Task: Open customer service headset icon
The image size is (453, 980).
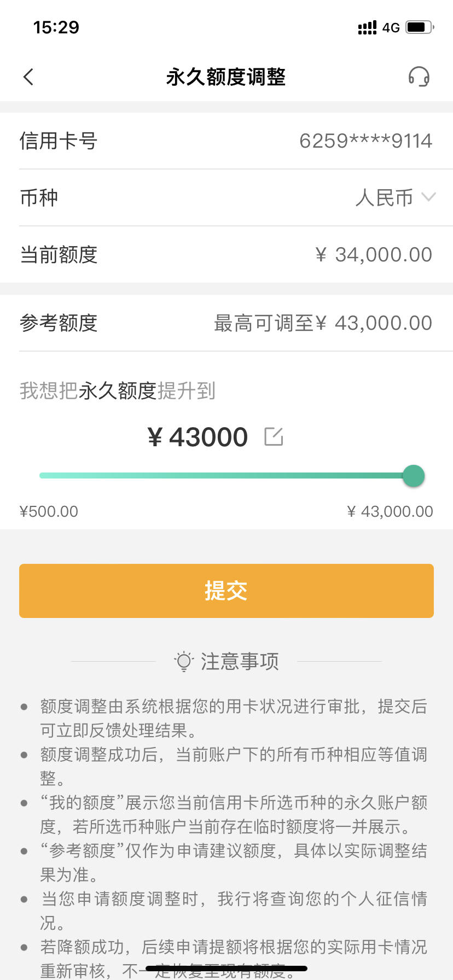Action: tap(419, 77)
